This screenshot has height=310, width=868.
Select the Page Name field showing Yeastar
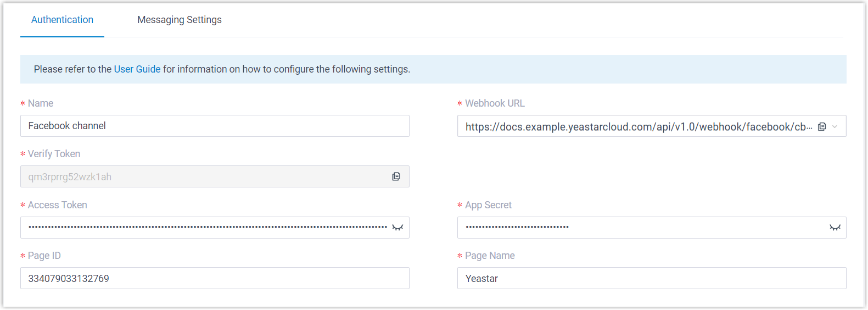651,278
